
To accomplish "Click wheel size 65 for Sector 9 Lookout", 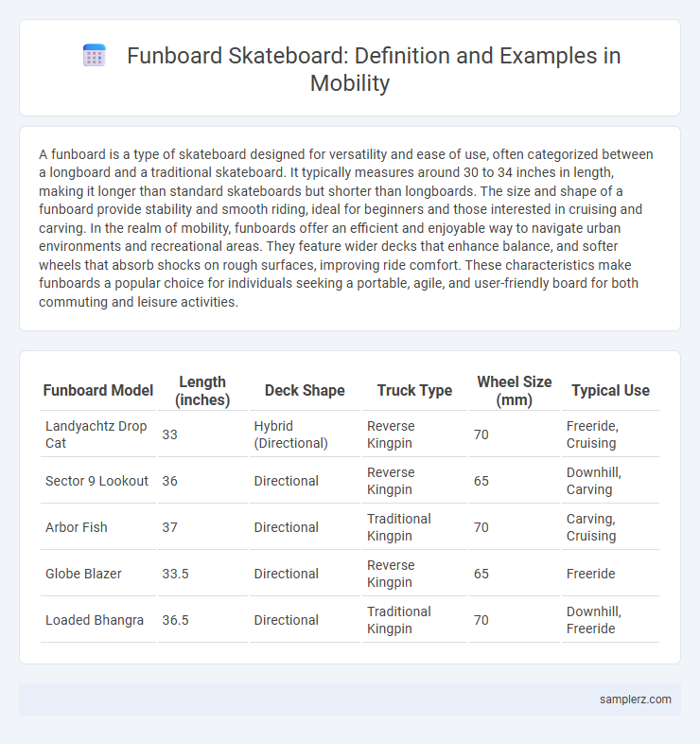I will click(481, 481).
